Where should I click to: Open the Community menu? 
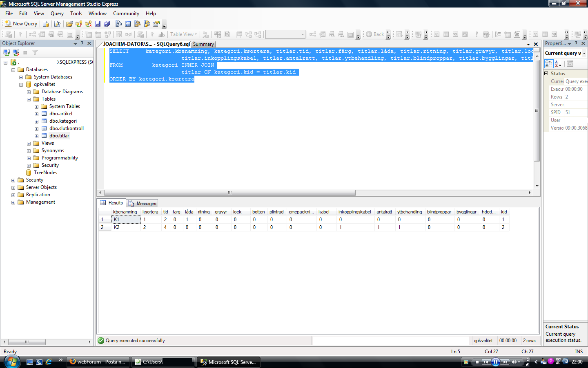(126, 13)
